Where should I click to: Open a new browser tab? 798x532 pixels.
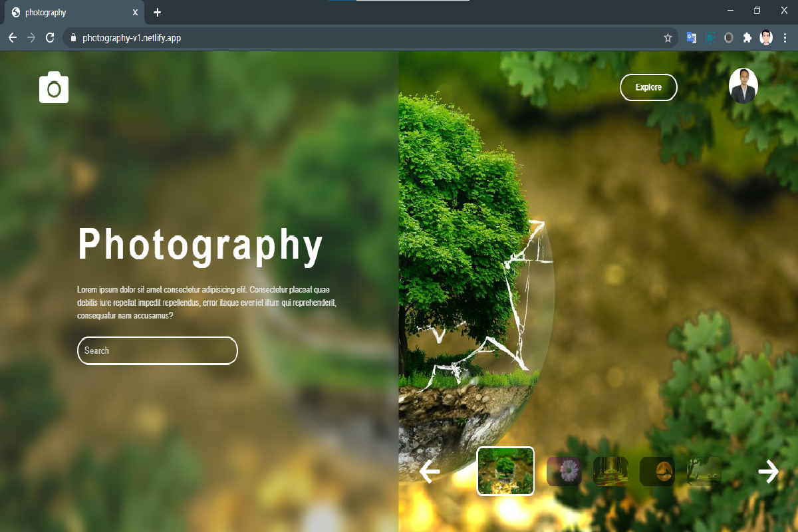pyautogui.click(x=157, y=13)
